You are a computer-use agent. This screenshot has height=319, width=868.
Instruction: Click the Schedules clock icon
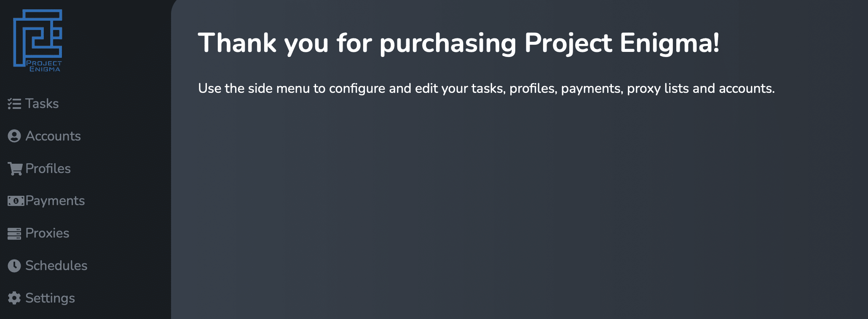[x=14, y=265]
